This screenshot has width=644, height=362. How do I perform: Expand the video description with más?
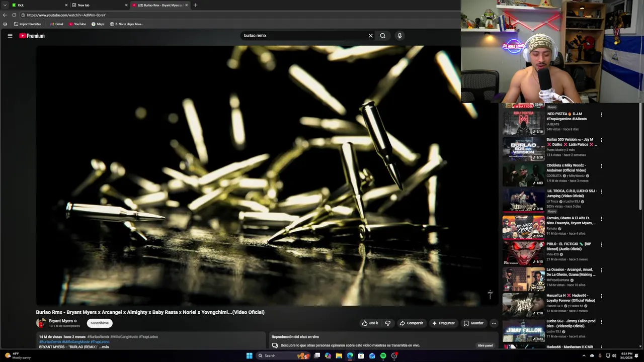coord(104,347)
